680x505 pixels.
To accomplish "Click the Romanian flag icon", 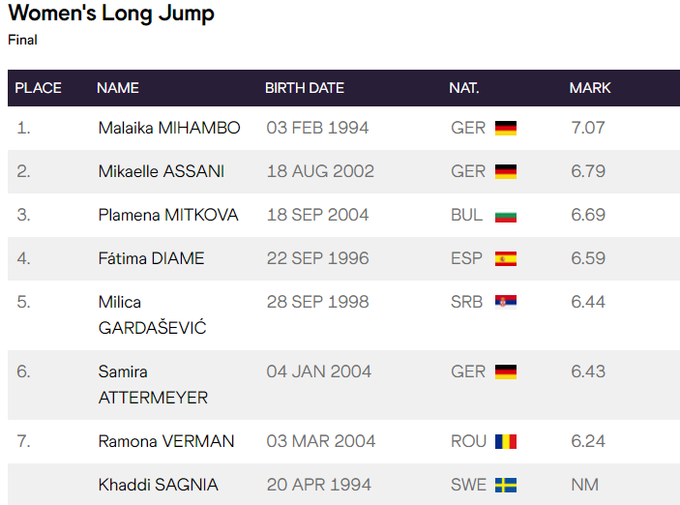I will [x=506, y=441].
